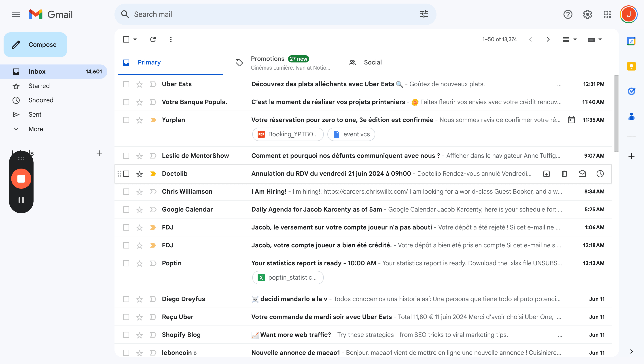Open the Inbox folder

[53, 72]
